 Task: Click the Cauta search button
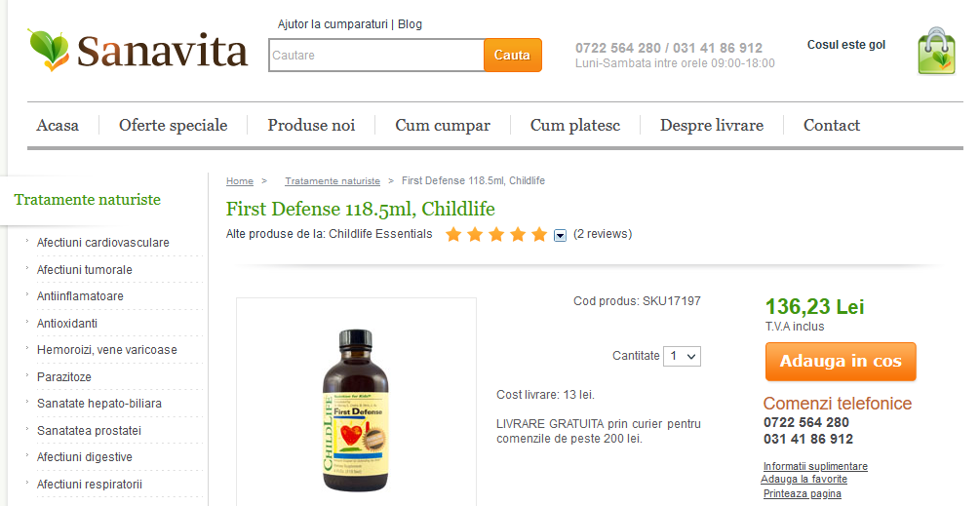(x=513, y=55)
